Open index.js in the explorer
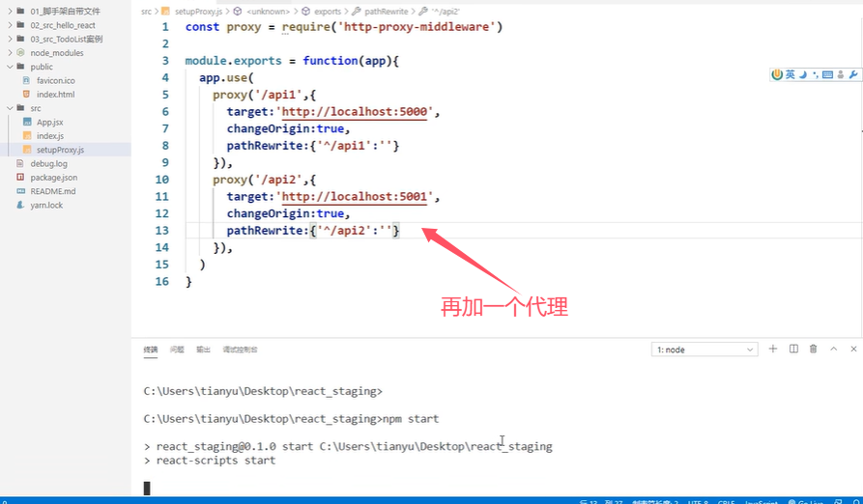Image resolution: width=863 pixels, height=504 pixels. tap(50, 136)
